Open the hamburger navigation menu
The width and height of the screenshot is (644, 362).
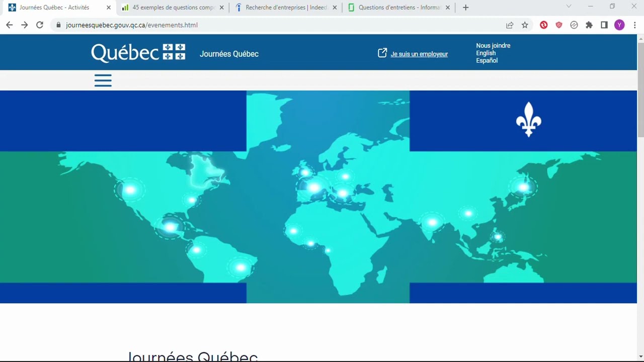click(103, 80)
